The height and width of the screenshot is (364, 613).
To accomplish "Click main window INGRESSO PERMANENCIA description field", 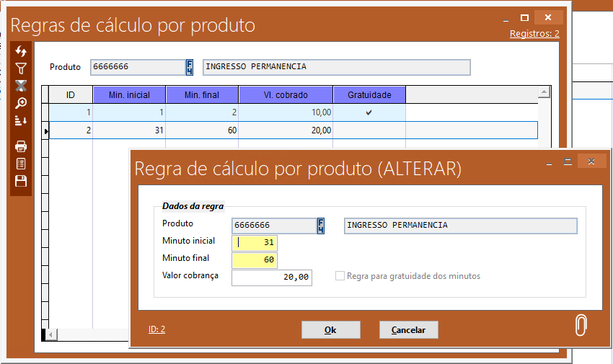I will click(337, 67).
